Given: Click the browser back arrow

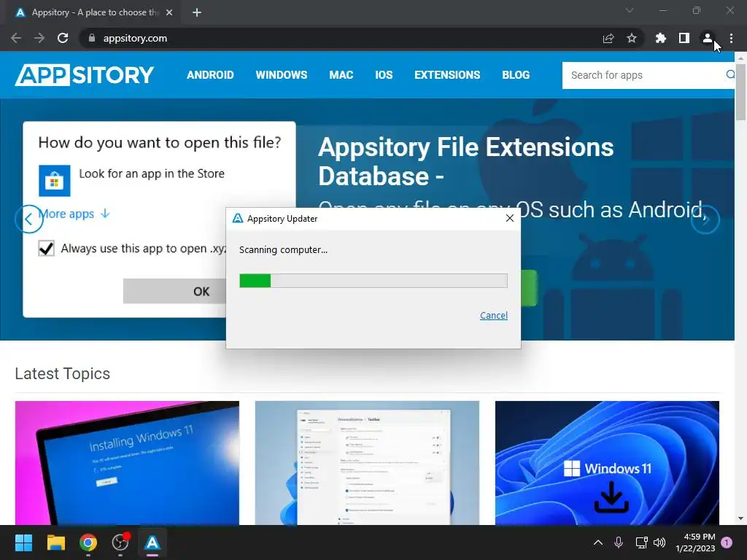Looking at the screenshot, I should [x=16, y=38].
